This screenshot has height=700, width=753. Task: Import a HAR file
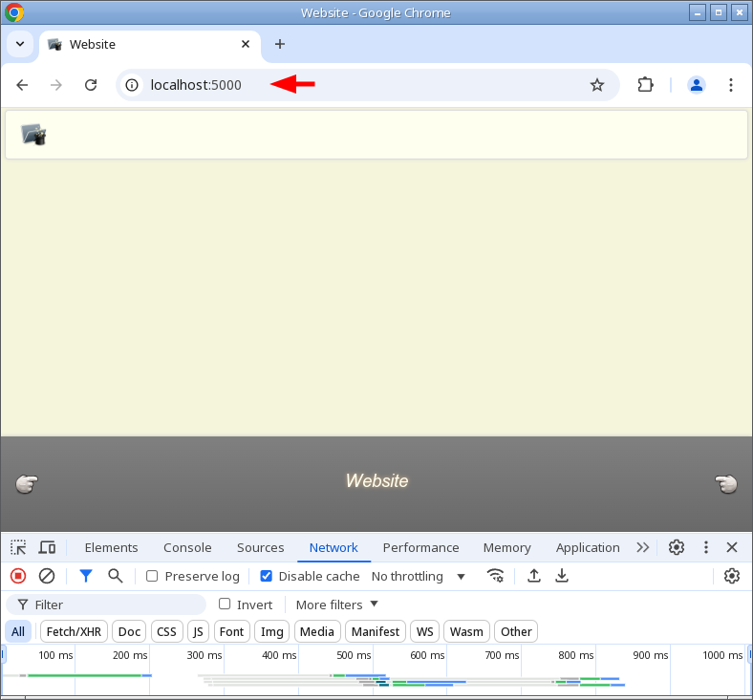533,576
